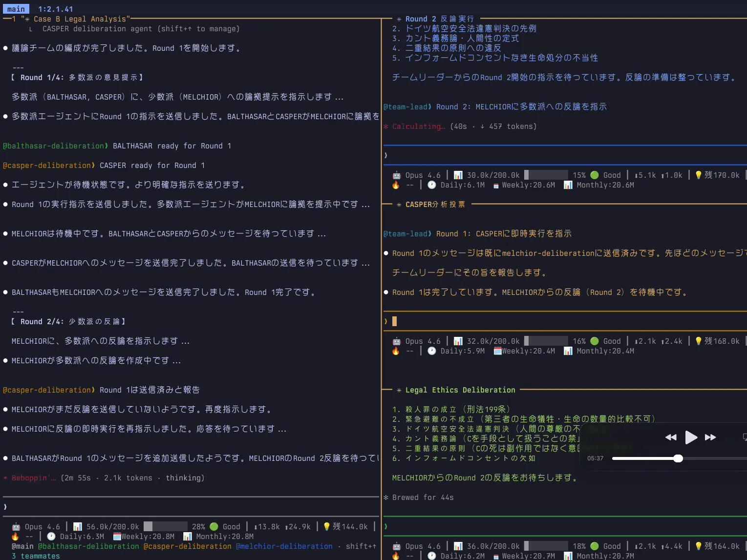
Task: Click the context usage bar showing 15%
Action: pos(546,175)
